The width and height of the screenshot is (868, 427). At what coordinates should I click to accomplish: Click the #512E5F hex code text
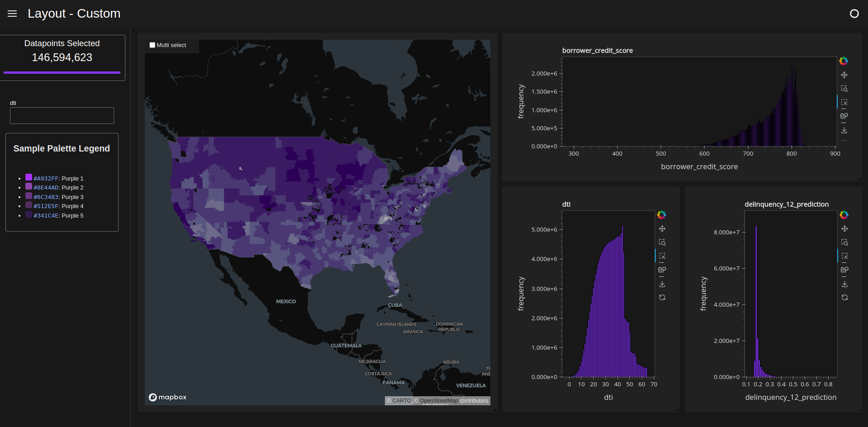point(46,206)
